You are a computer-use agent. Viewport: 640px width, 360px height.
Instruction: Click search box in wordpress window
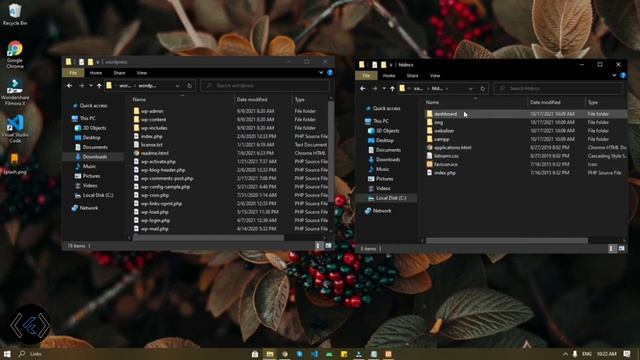click(265, 86)
